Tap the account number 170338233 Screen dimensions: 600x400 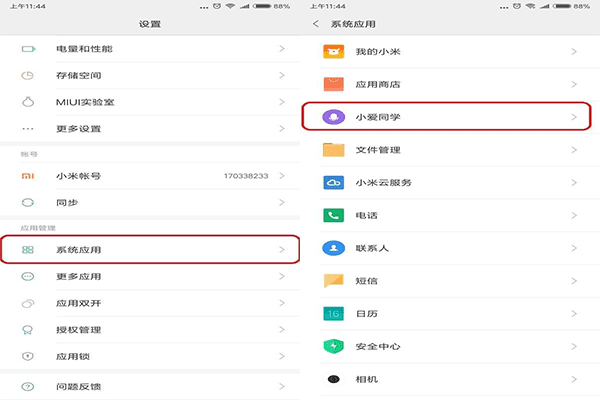point(246,176)
